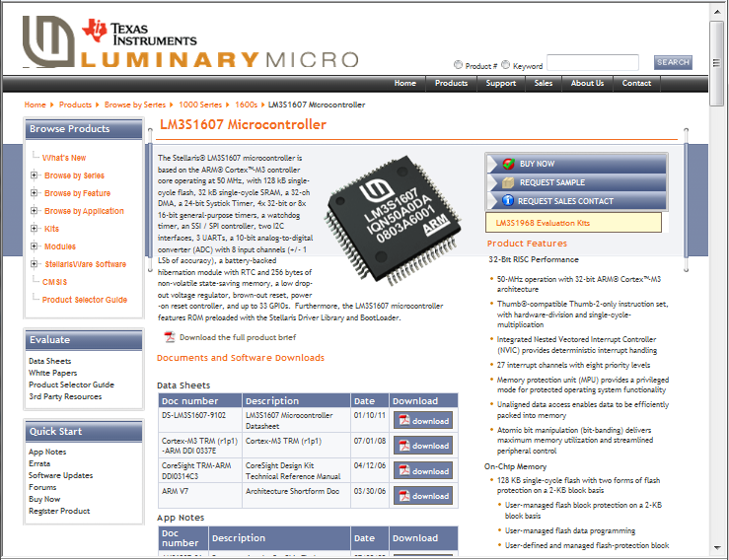Open White Papers under Evaluate
729x560 pixels.
tap(52, 373)
